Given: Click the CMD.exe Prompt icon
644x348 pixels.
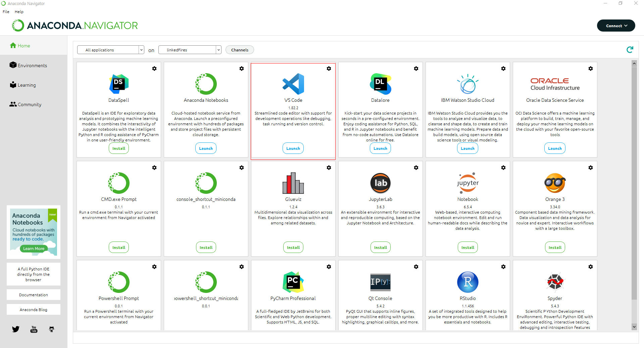Looking at the screenshot, I should [x=119, y=183].
